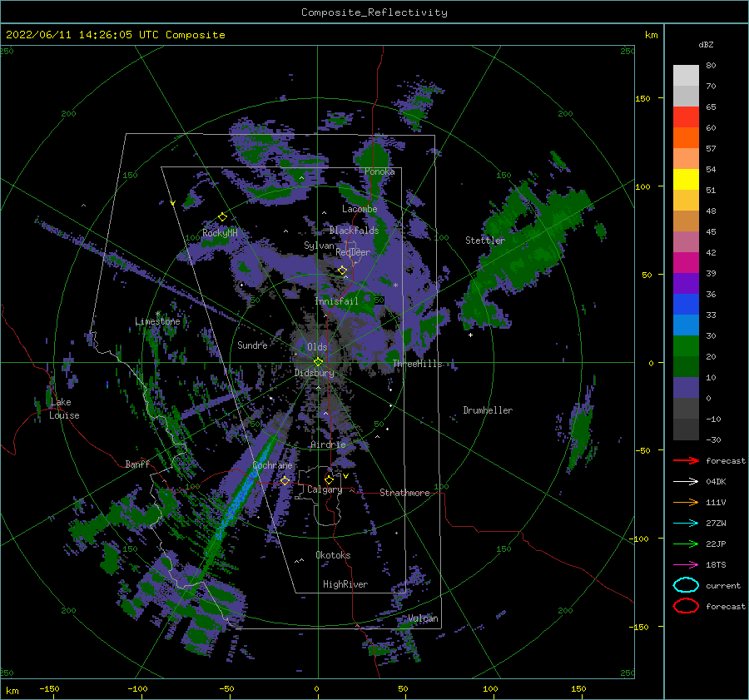Click the Didsbury town label

click(x=315, y=373)
